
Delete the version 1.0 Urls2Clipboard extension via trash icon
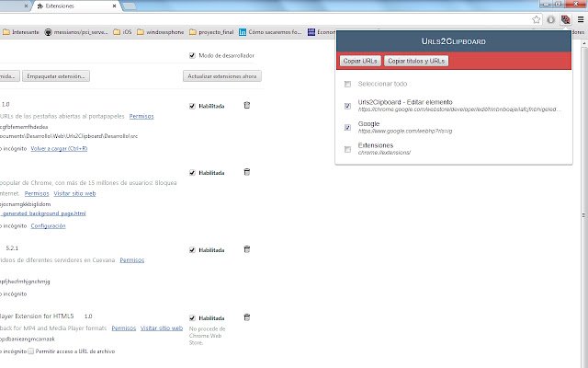(x=247, y=105)
